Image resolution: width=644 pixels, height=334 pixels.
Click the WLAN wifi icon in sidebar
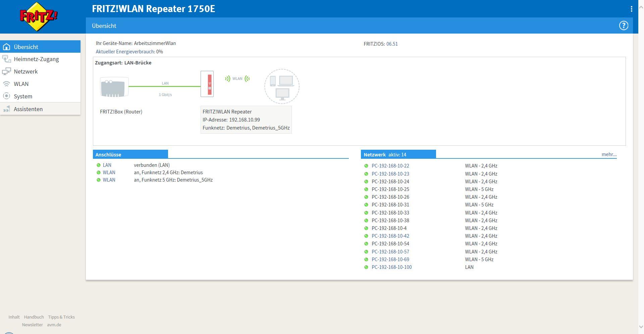[x=7, y=84]
